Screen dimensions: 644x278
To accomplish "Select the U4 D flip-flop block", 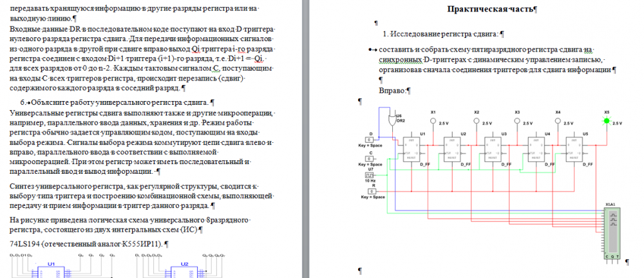I will 536,149.
